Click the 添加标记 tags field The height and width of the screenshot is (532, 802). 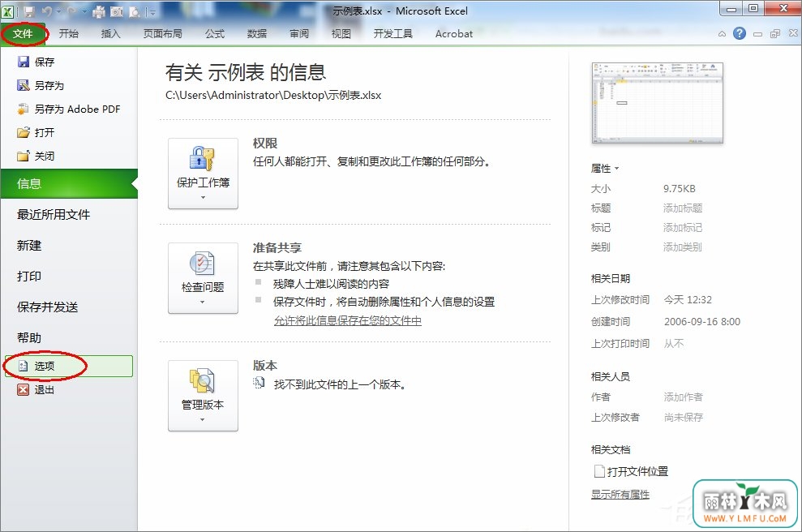683,228
